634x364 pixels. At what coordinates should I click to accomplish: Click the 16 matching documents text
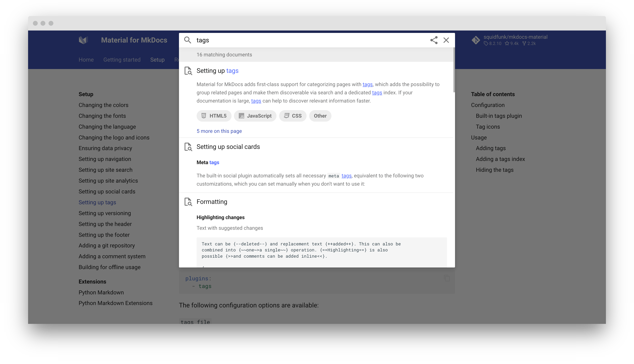click(224, 55)
